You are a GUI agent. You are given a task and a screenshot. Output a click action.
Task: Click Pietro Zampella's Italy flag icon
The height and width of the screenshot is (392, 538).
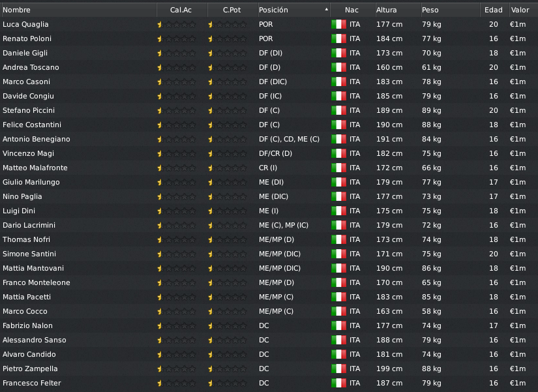[338, 369]
